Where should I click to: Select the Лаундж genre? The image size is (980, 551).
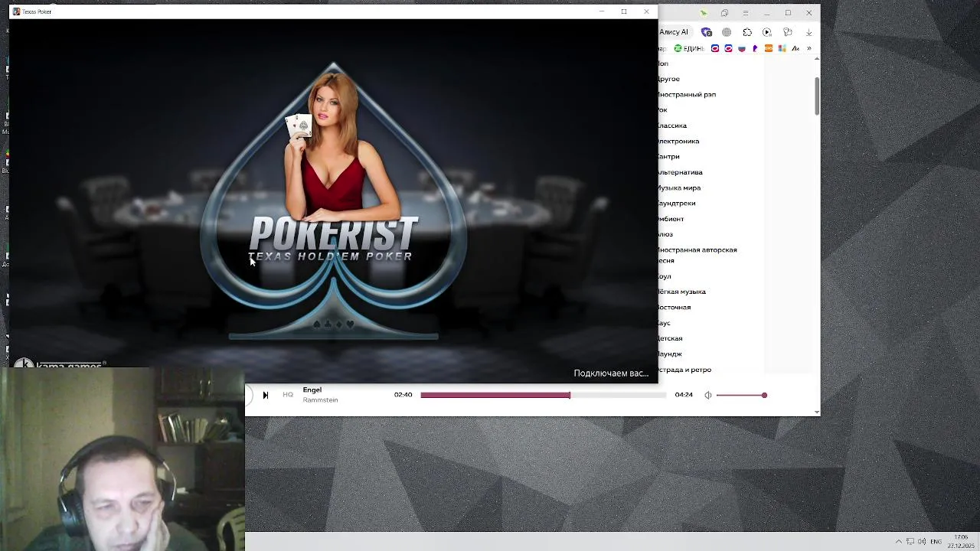pos(670,354)
